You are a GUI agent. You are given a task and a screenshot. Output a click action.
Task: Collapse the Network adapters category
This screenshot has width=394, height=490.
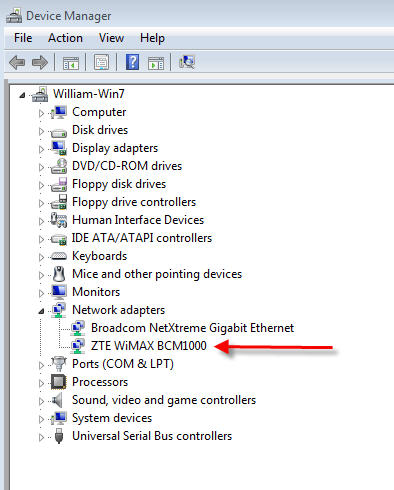click(41, 311)
